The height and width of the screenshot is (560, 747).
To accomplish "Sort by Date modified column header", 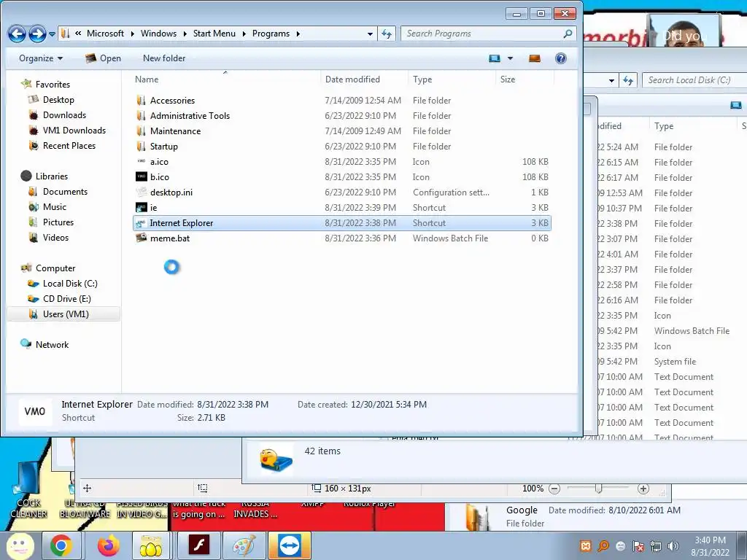I will coord(352,79).
